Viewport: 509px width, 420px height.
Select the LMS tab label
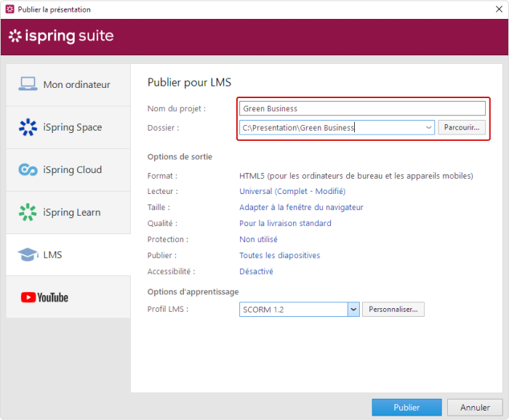point(52,255)
